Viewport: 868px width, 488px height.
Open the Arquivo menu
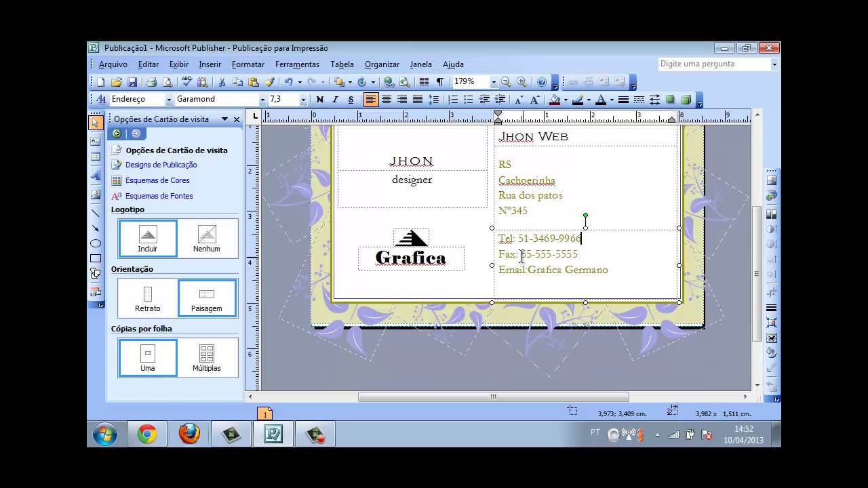click(x=113, y=64)
